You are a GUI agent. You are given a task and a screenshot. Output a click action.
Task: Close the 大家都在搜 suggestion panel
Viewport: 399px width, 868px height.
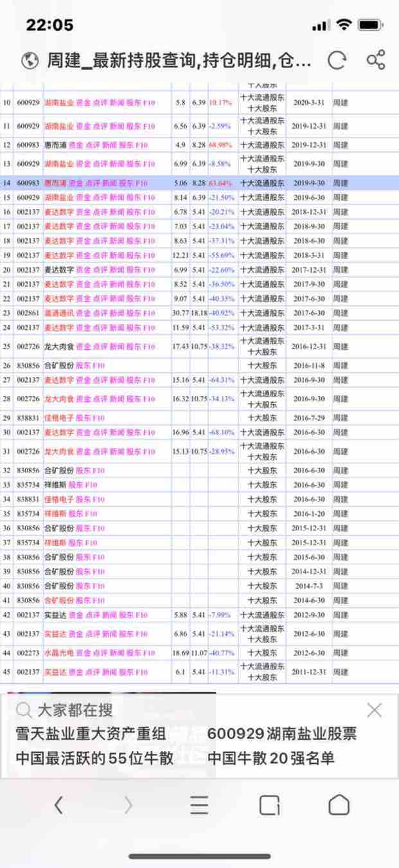[374, 710]
